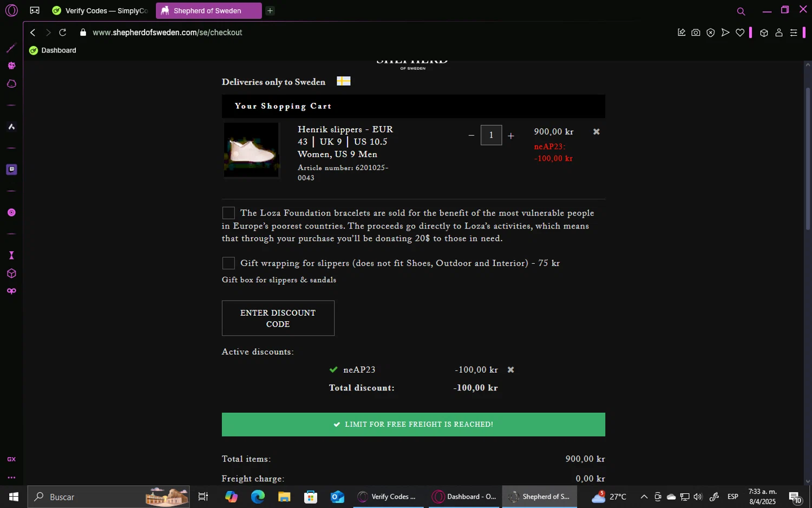Open the GX Corner gamepad icon

(35, 10)
